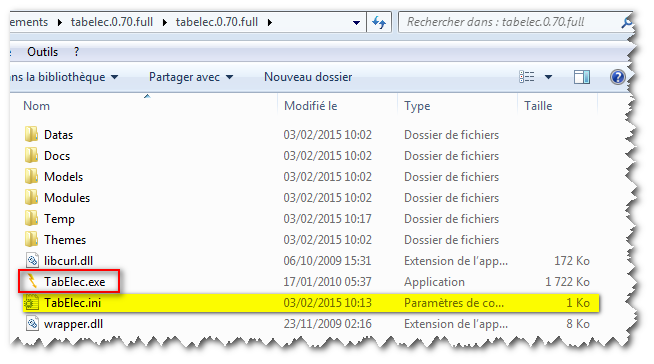Open the ? help menu

76,52
